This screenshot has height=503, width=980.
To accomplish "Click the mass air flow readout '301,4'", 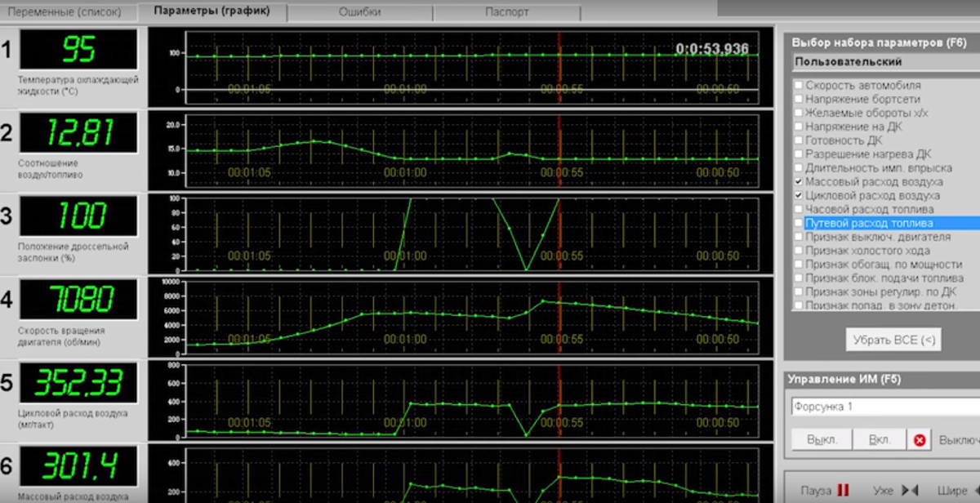I will click(x=79, y=467).
